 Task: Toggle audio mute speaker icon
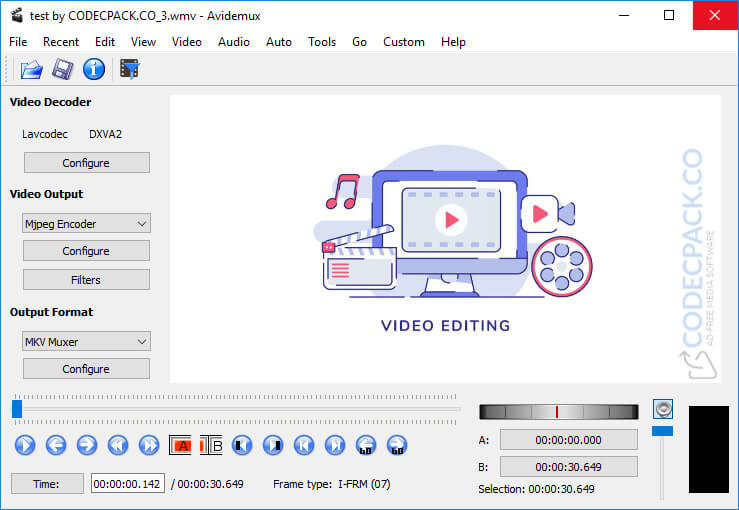[x=663, y=409]
